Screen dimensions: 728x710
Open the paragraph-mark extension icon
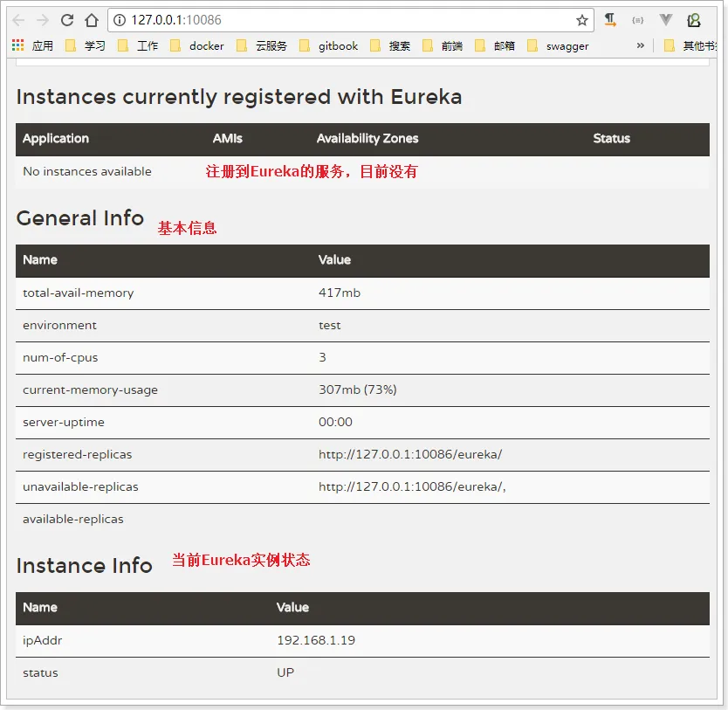(x=609, y=20)
